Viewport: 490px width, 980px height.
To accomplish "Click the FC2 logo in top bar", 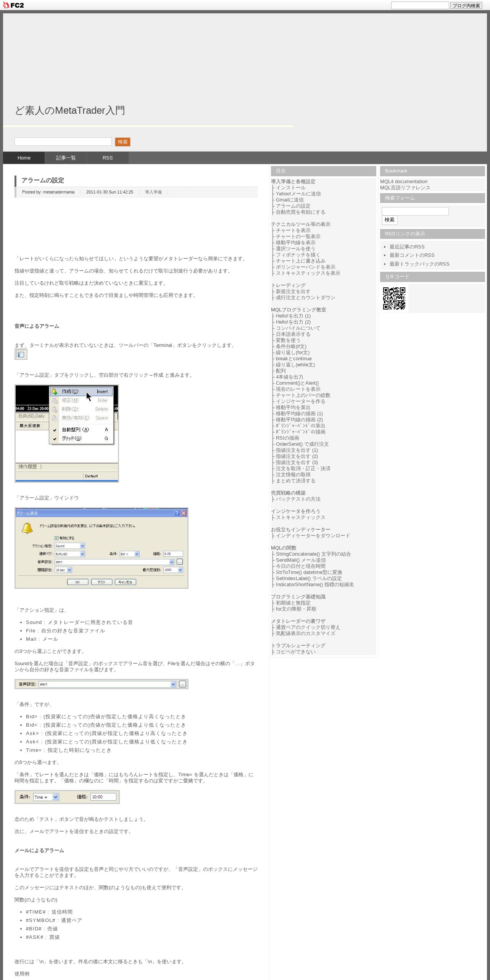I will [14, 5].
